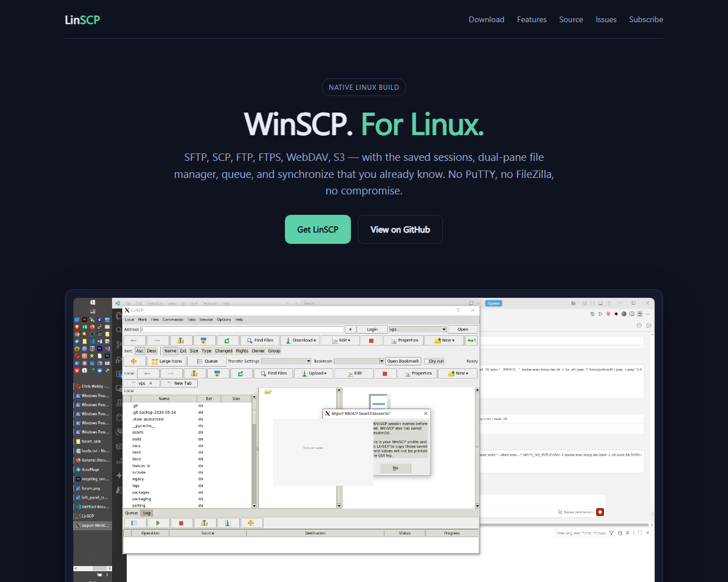
Task: Click Properties in the Download toolbar row
Action: point(404,340)
